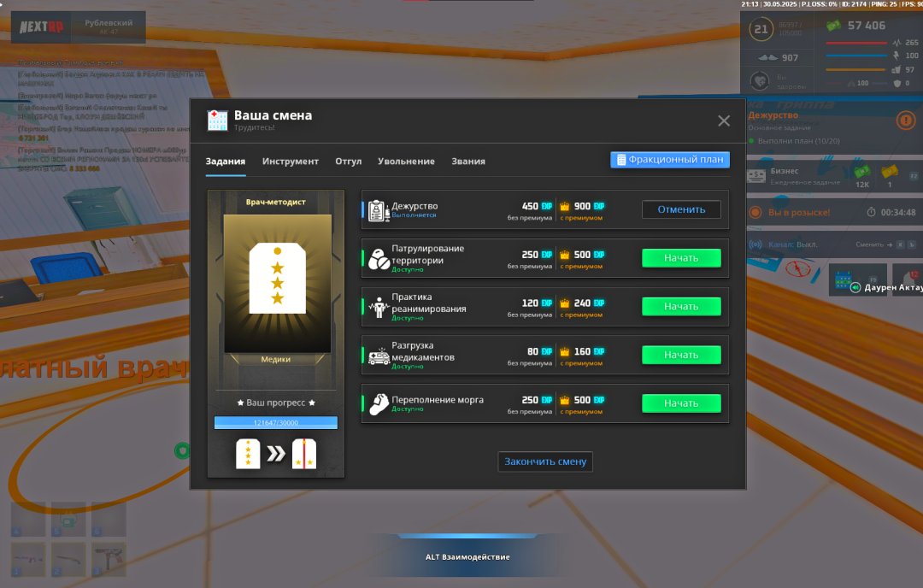Cancel the Дежурство task with Отменить
Viewport: 923px width, 588px height.
point(681,209)
